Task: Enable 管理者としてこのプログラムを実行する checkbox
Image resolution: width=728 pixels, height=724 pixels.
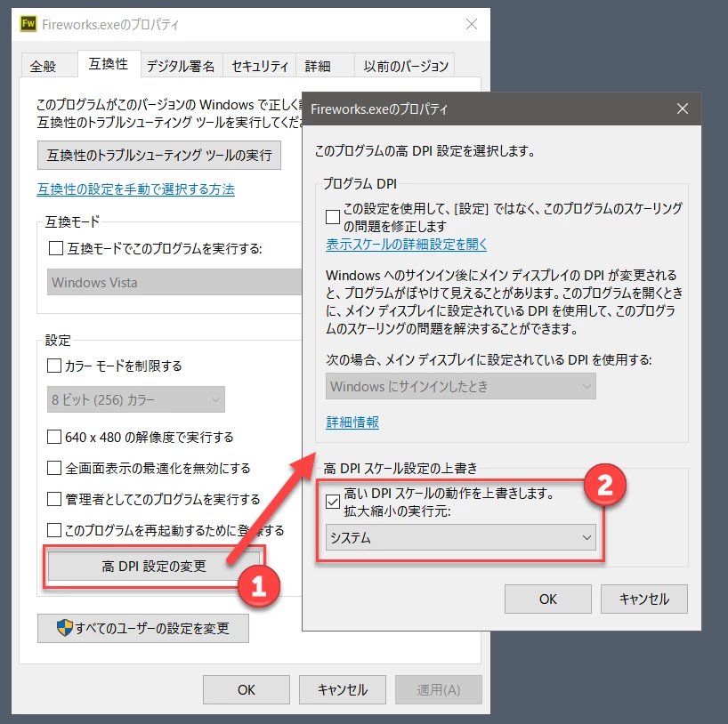Action: (x=54, y=499)
